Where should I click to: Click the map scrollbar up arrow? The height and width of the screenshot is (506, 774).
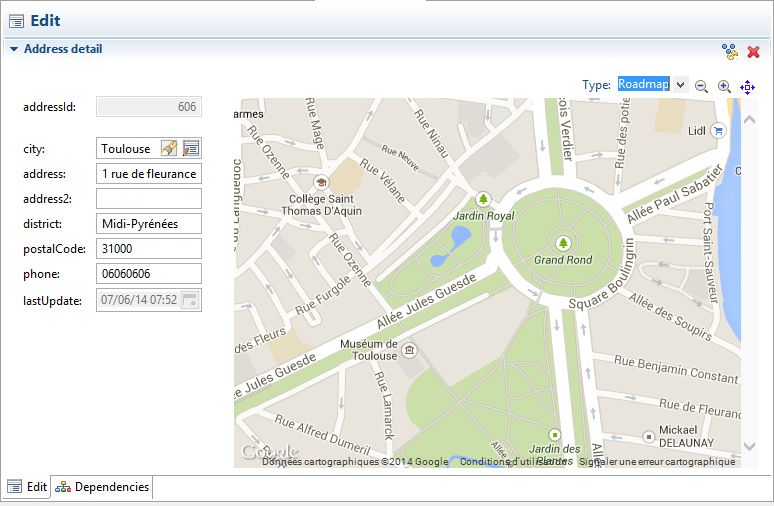[749, 119]
